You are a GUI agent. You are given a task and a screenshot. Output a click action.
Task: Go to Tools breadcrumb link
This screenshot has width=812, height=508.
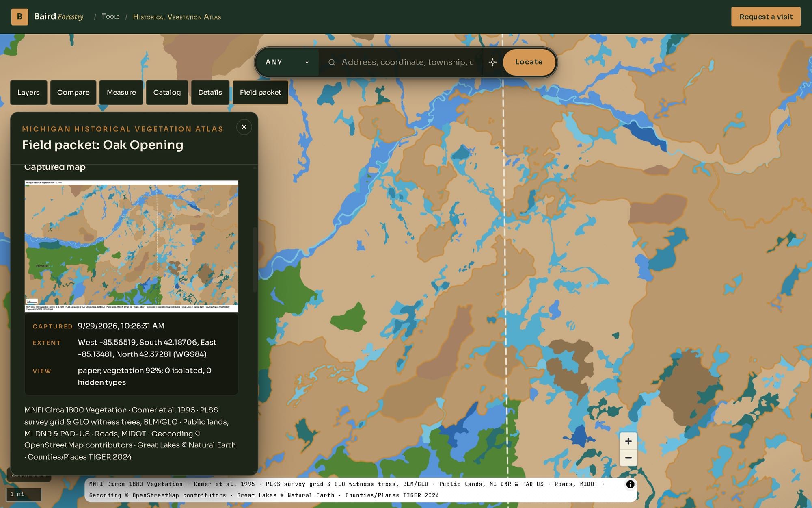coord(110,17)
